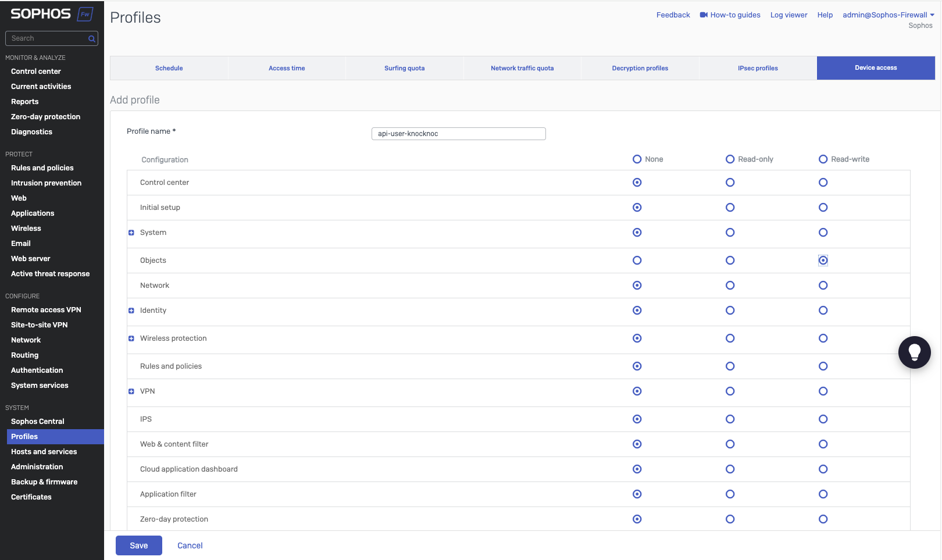The width and height of the screenshot is (942, 560).
Task: Click the Cancel link
Action: coord(190,545)
